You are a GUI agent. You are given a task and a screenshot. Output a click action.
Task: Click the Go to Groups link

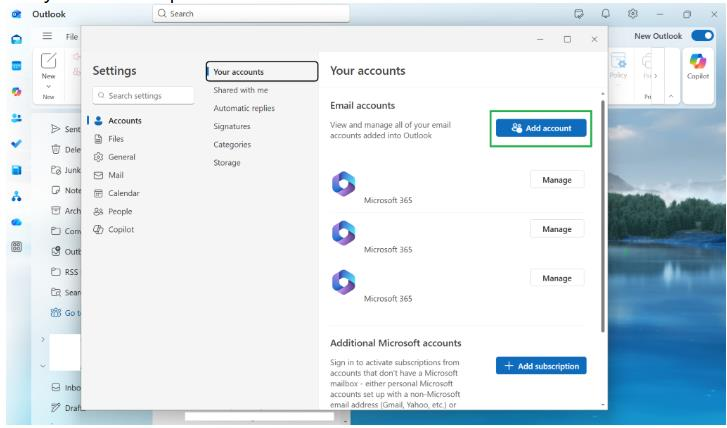pos(65,313)
